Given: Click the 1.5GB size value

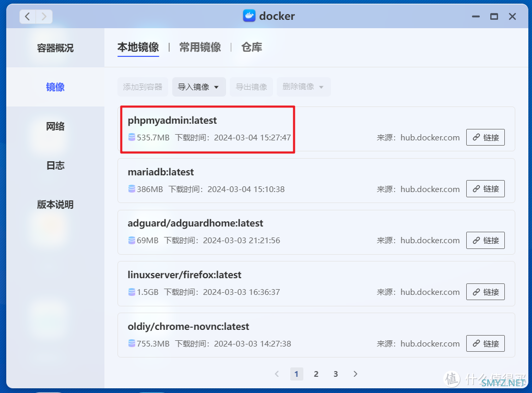Looking at the screenshot, I should coord(148,292).
